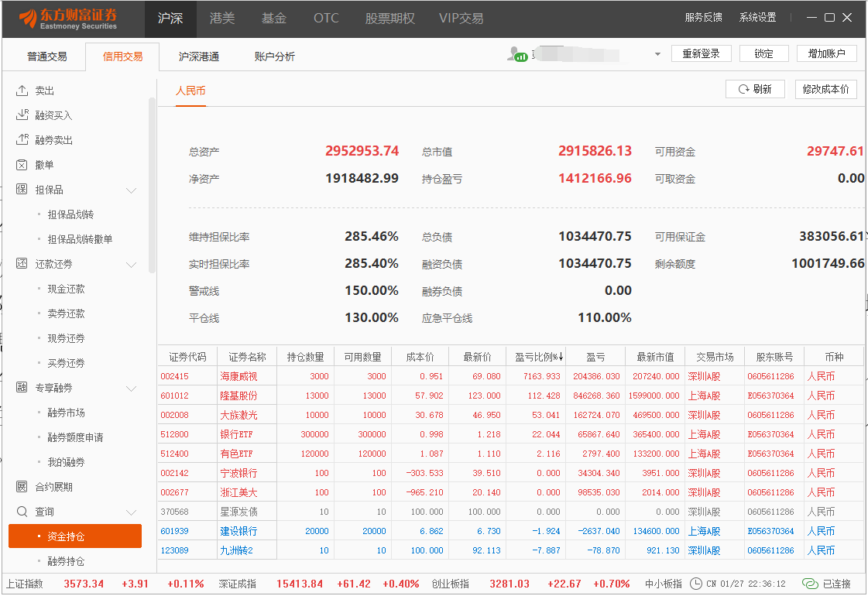Sort holdings by 最新市值 column header
The height and width of the screenshot is (596, 868).
click(655, 357)
